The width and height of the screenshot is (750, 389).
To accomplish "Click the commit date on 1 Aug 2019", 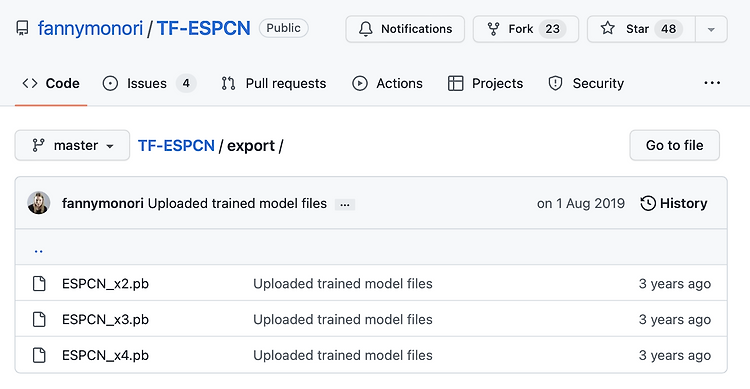I will (581, 203).
